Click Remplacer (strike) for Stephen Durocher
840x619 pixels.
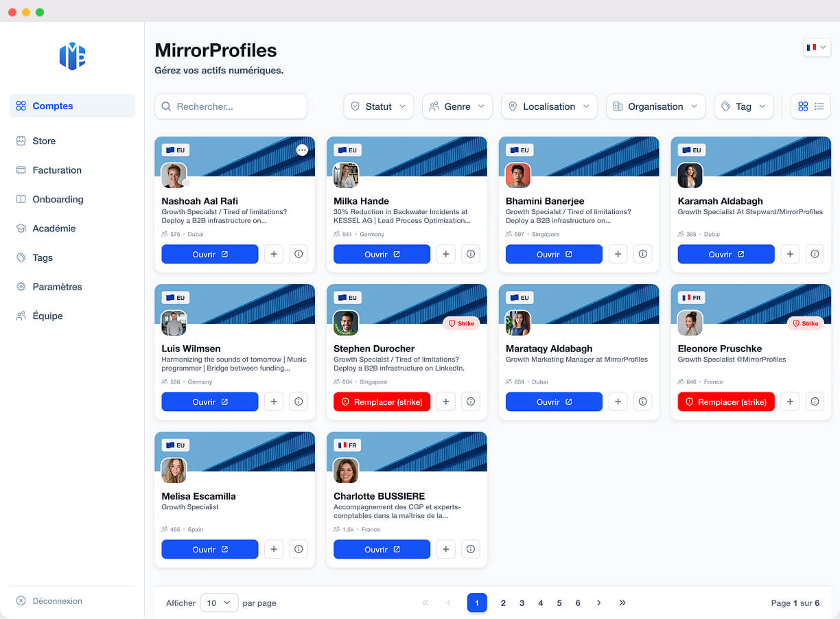point(382,401)
